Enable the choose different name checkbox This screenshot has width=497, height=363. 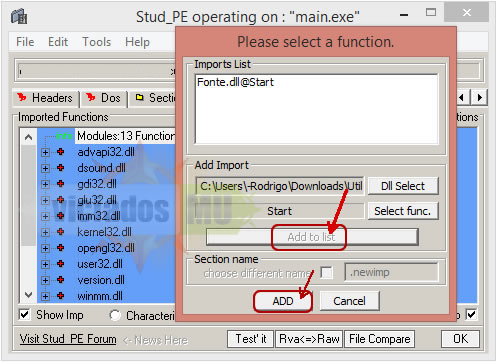[326, 272]
